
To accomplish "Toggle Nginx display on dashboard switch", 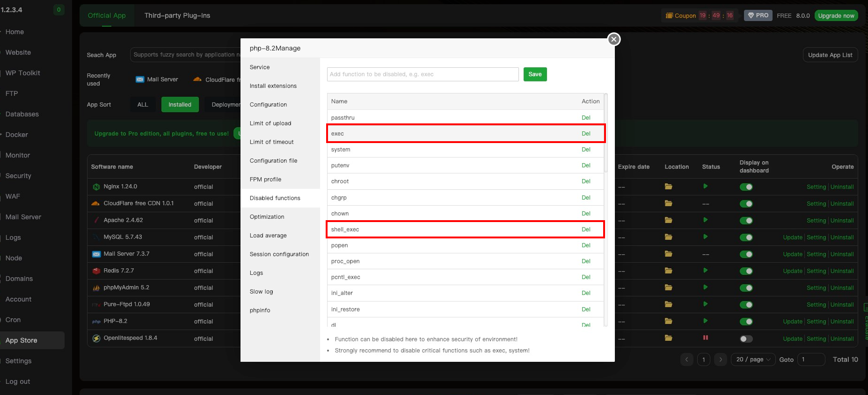I will coord(746,187).
